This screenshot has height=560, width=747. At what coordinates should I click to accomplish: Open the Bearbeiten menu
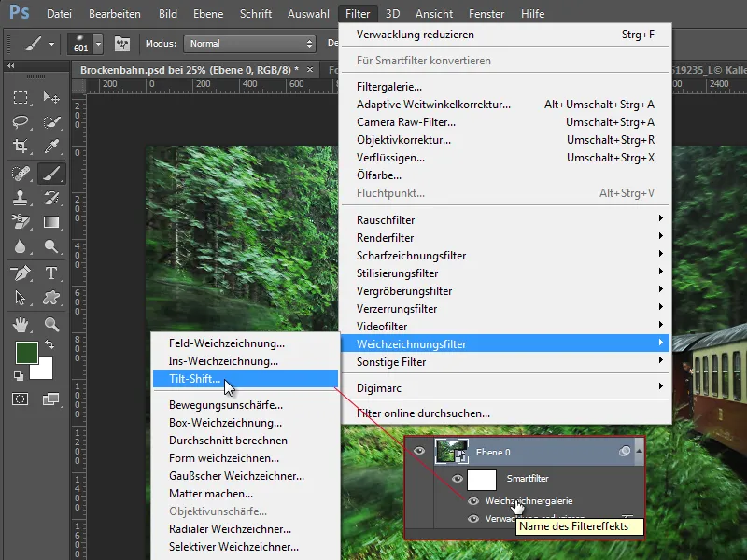114,14
